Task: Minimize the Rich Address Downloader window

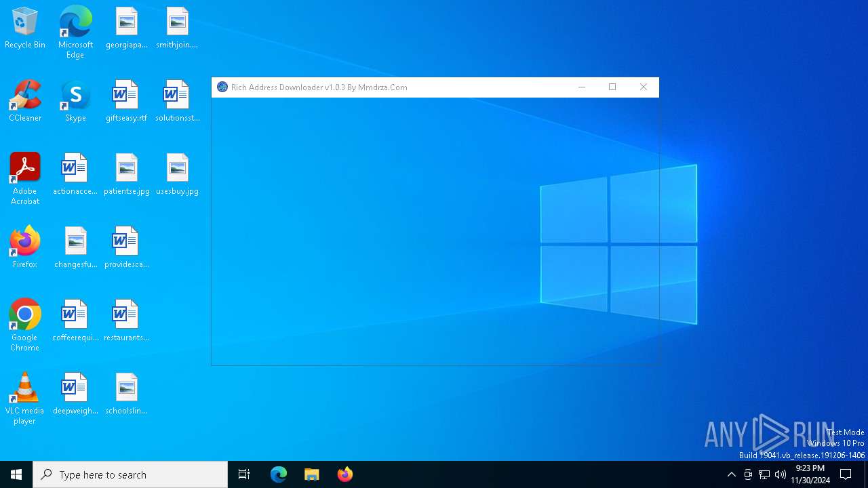Action: pos(581,87)
